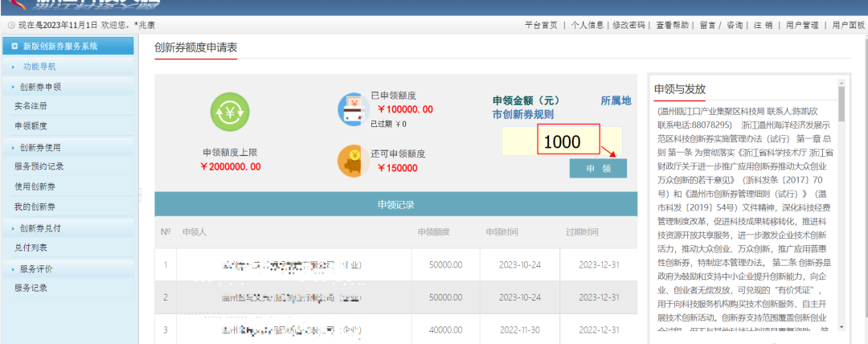Screen dimensions: 868x344
Task: Open 服务记录 in the sidebar
Action: point(31,288)
